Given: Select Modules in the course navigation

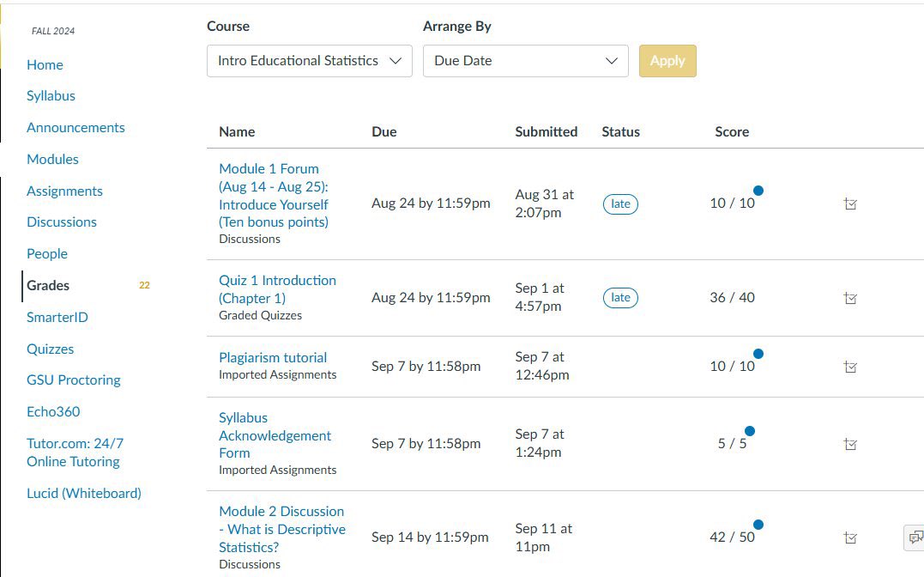Looking at the screenshot, I should point(52,159).
